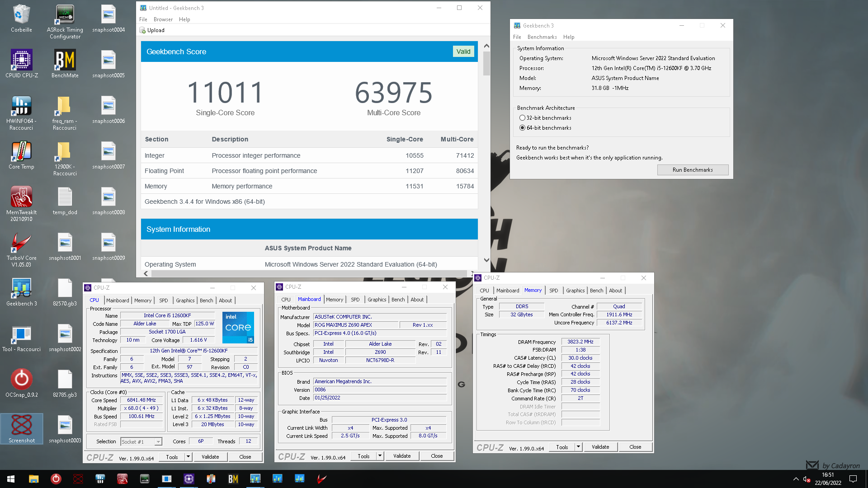The image size is (868, 488).
Task: Open notification center in system tray
Action: click(x=853, y=479)
